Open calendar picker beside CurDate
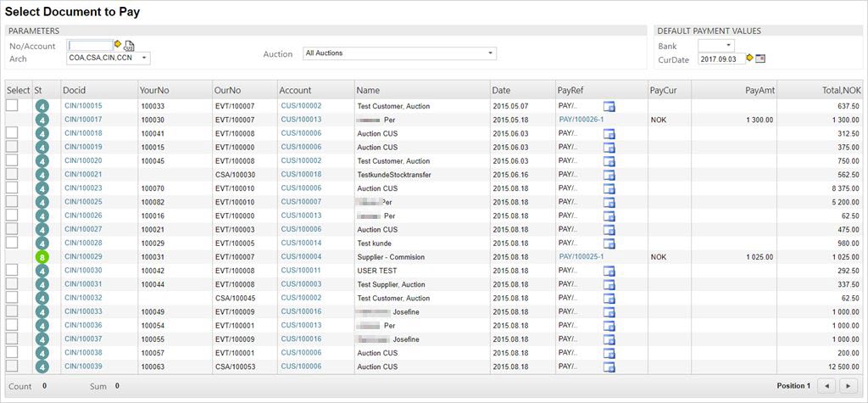 point(760,59)
